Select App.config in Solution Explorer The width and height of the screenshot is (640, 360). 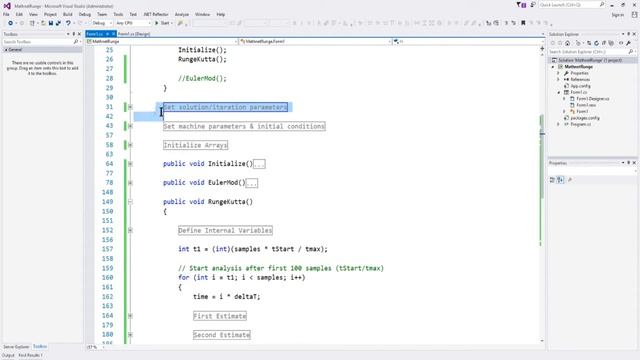580,86
